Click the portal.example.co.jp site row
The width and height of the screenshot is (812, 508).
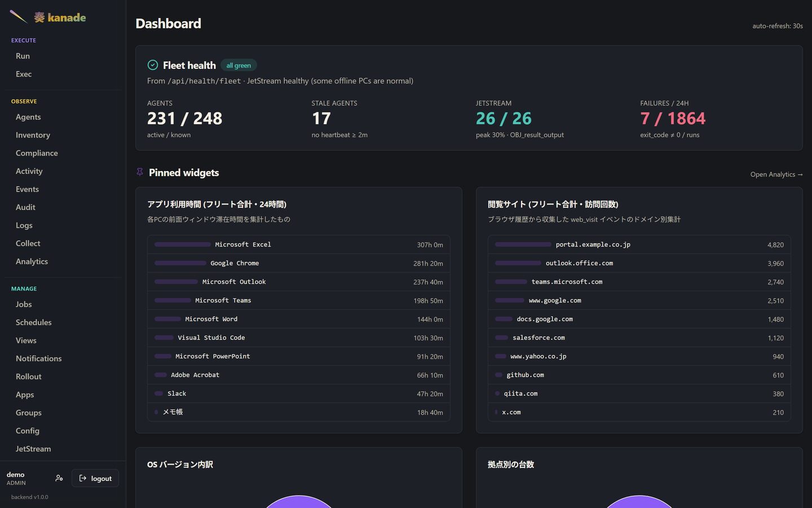[x=639, y=244]
